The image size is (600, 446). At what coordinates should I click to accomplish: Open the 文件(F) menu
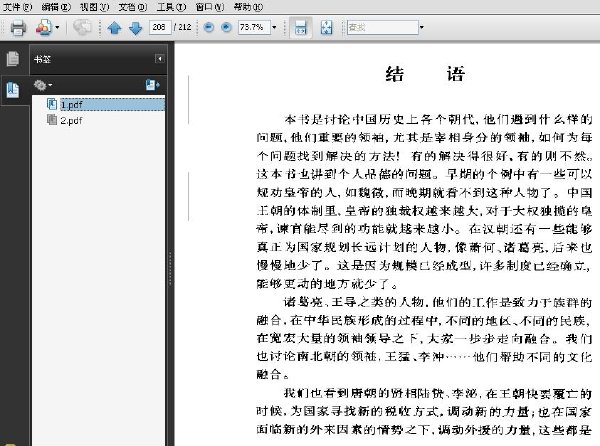tap(17, 7)
